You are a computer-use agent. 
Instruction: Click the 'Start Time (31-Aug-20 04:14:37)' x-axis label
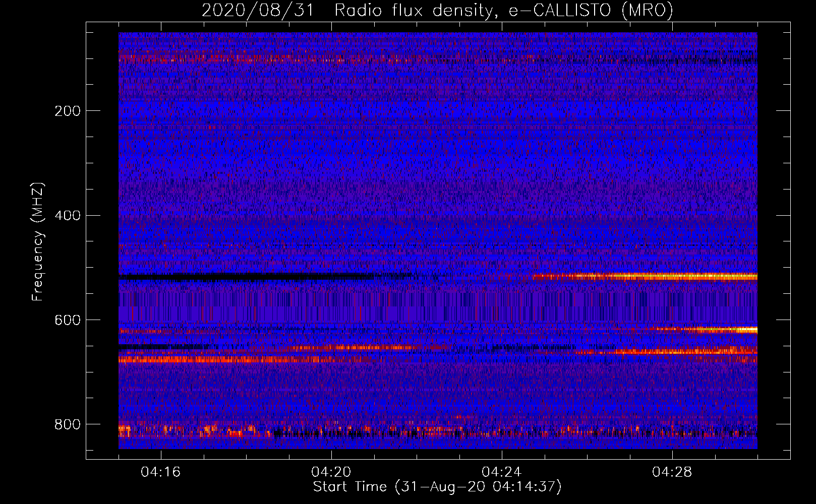point(437,487)
